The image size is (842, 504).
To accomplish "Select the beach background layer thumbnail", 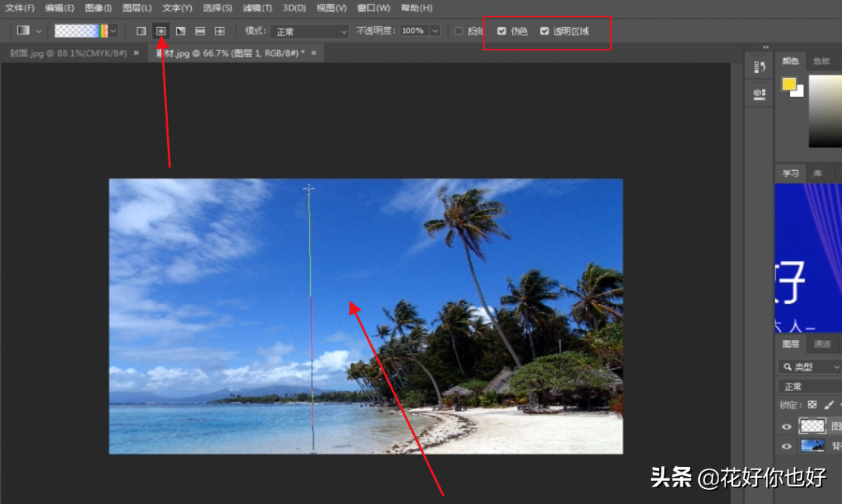I will pyautogui.click(x=812, y=446).
